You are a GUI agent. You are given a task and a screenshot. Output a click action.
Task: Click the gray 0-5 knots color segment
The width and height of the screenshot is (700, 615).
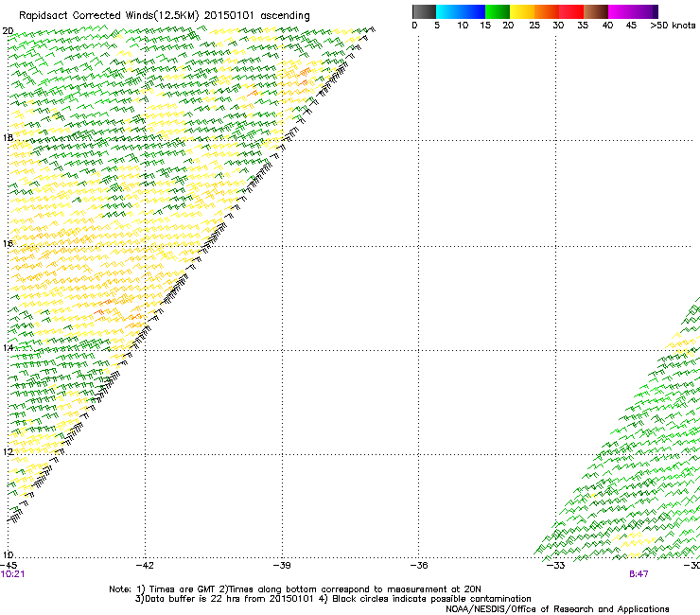424,11
